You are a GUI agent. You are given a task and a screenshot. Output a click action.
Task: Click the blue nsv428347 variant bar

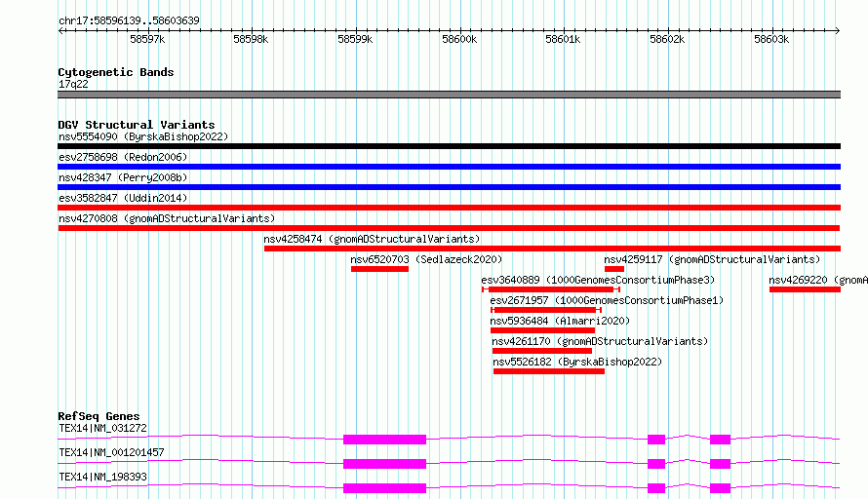click(449, 187)
